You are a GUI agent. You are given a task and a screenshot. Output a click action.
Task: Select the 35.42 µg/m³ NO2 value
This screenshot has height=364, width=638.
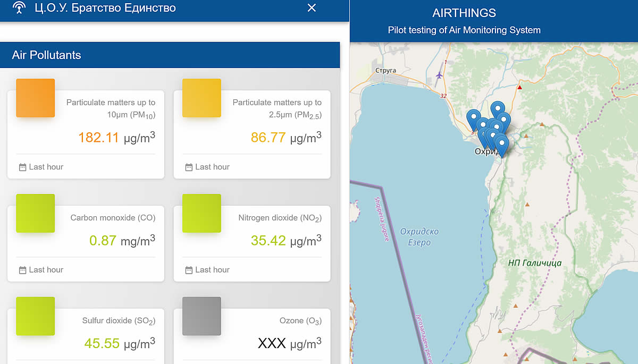click(x=286, y=240)
